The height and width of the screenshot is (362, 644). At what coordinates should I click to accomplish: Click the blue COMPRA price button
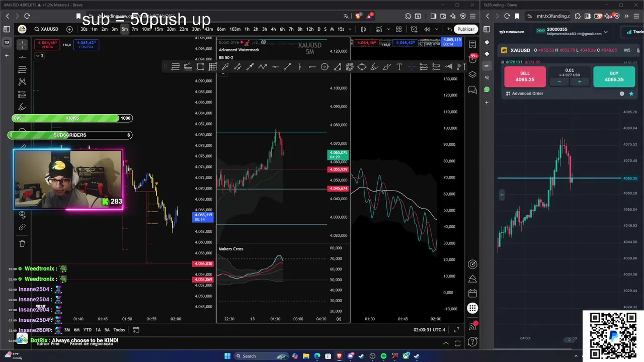(86, 45)
